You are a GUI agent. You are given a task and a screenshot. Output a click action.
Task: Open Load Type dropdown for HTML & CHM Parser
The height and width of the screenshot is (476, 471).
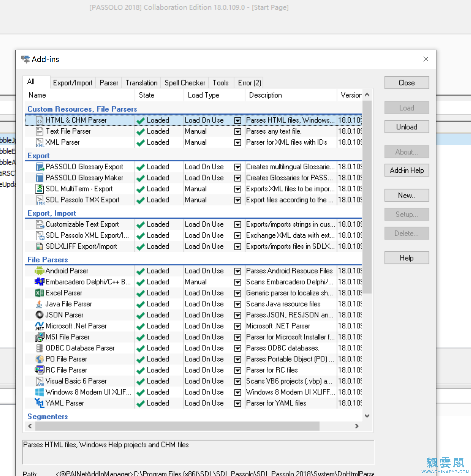237,120
